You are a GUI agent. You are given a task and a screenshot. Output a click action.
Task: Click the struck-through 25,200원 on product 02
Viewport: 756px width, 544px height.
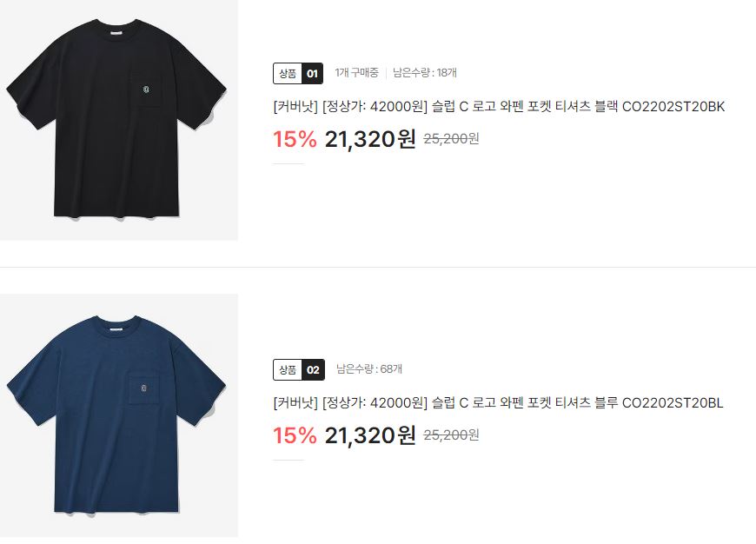click(x=451, y=435)
